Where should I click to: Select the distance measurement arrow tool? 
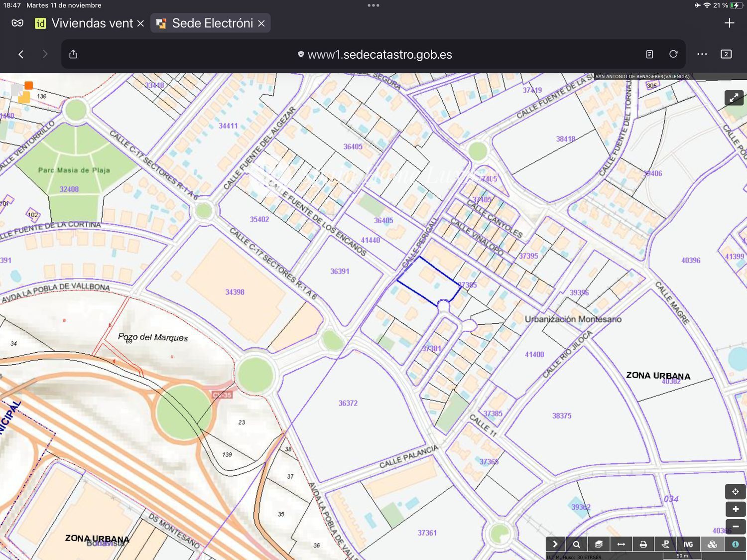(621, 544)
